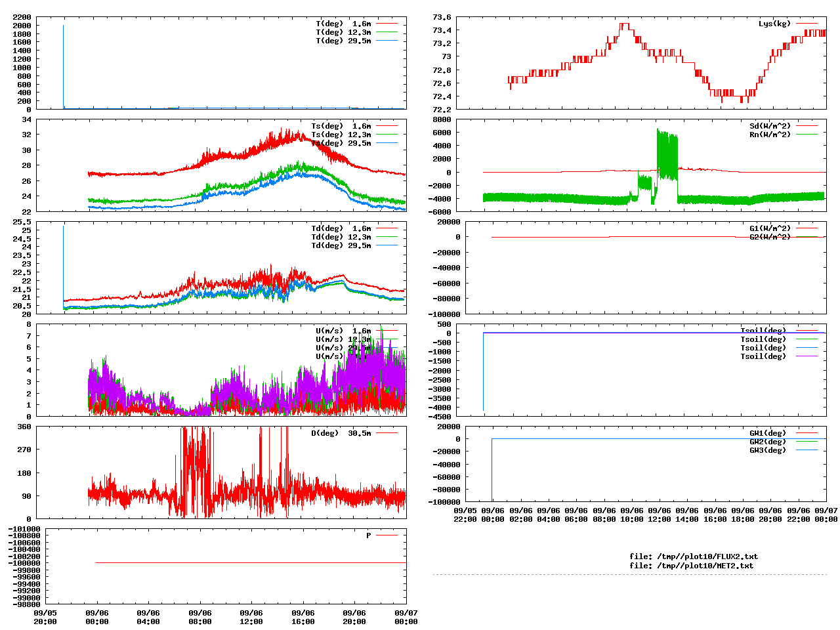Select the 'Rn(W/m^2)' legend entry
This screenshot has height=630, width=840.
coord(770,135)
